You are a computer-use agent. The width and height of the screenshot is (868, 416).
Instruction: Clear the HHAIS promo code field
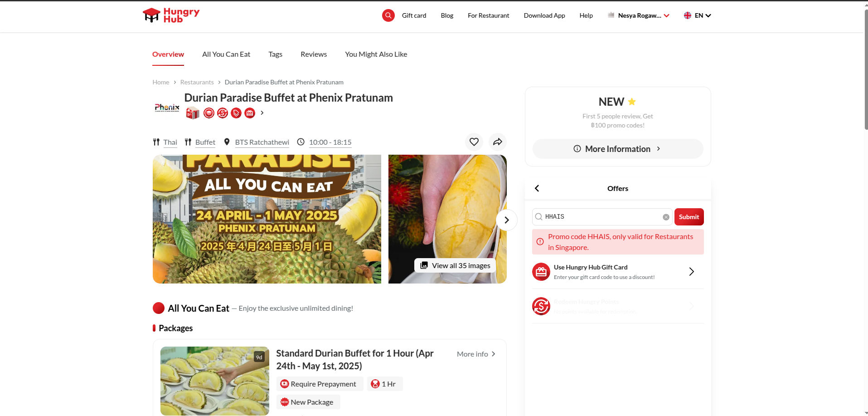tap(665, 217)
